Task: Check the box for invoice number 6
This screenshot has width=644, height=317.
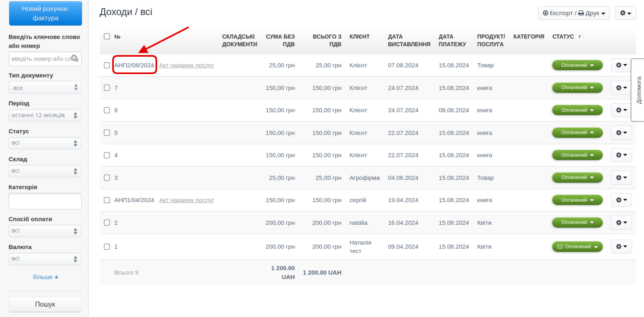Action: [107, 110]
